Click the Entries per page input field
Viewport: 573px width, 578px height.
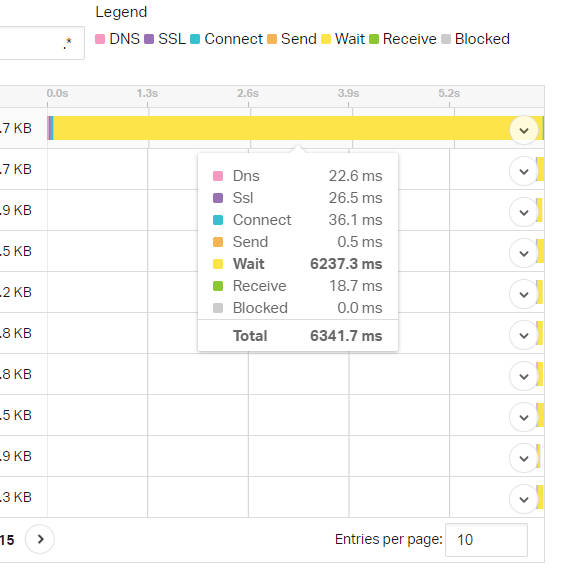point(486,540)
